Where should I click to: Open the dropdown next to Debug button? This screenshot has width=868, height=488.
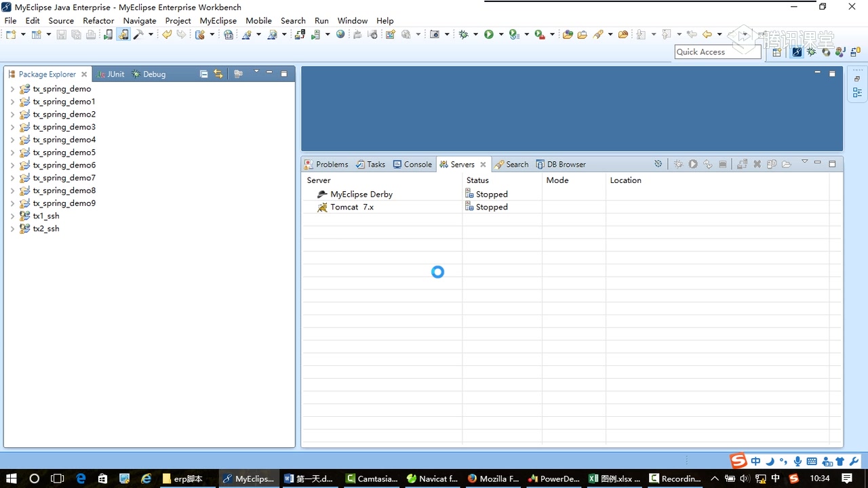(476, 35)
